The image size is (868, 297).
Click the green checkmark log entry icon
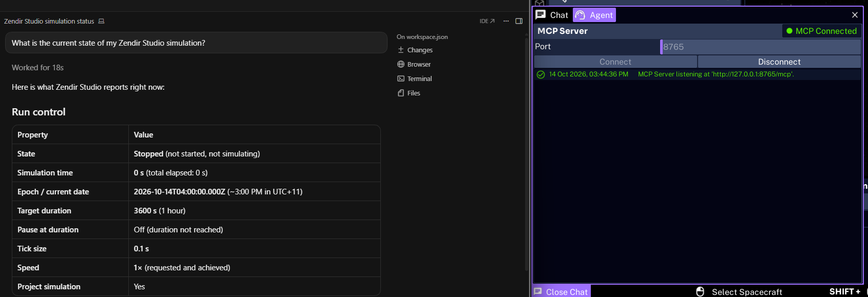point(541,74)
